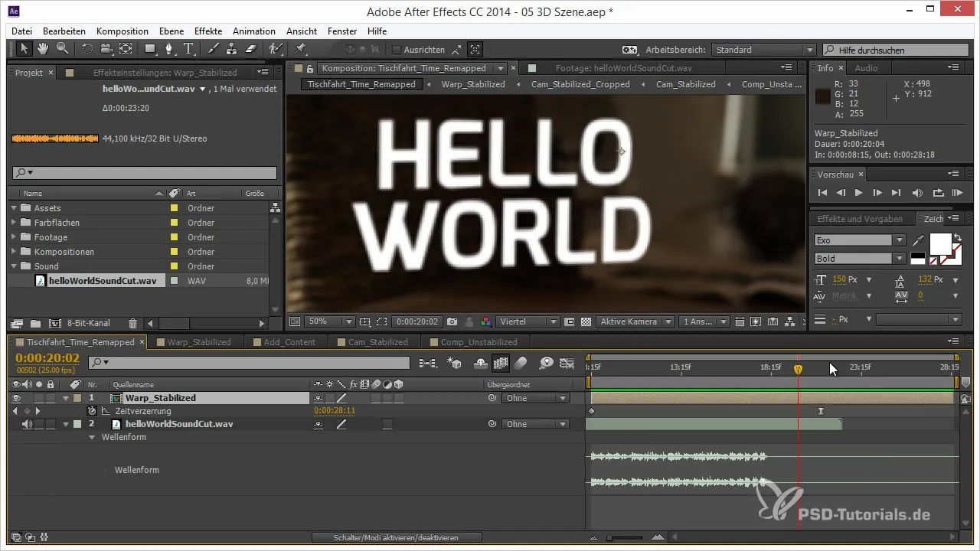The image size is (980, 551).
Task: Open the Animation menu
Action: tap(254, 31)
